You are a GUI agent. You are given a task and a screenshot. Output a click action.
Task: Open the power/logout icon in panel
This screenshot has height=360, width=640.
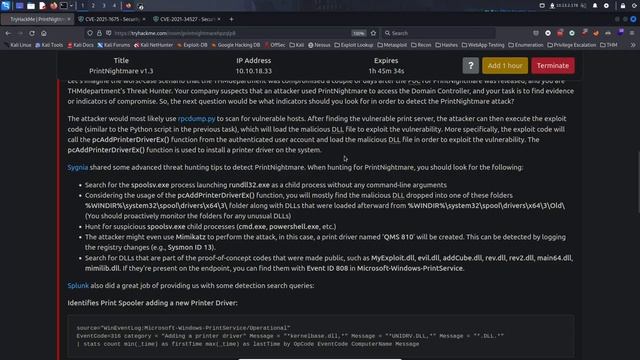(634, 6)
